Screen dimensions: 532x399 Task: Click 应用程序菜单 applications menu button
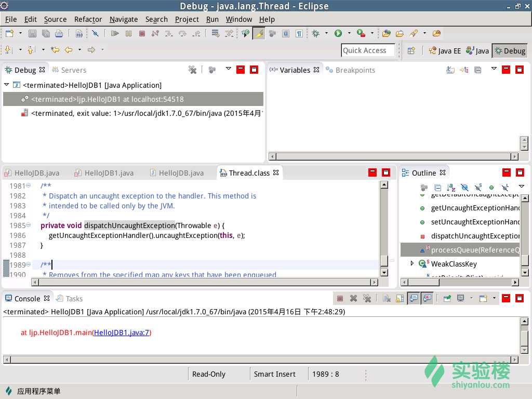point(33,391)
